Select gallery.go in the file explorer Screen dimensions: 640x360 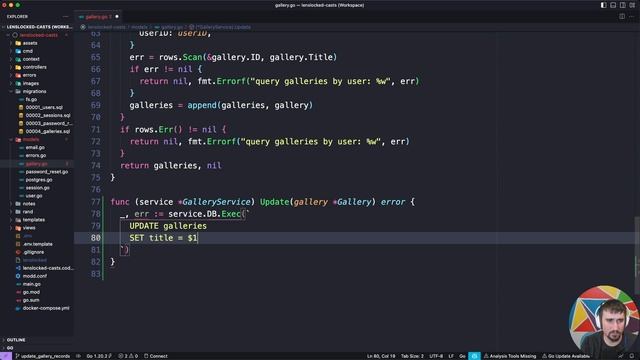tap(36, 164)
